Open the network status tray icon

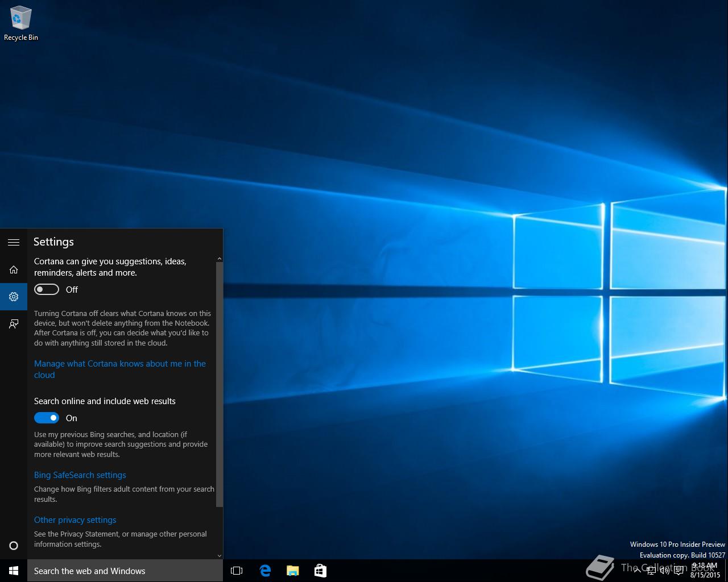[651, 571]
